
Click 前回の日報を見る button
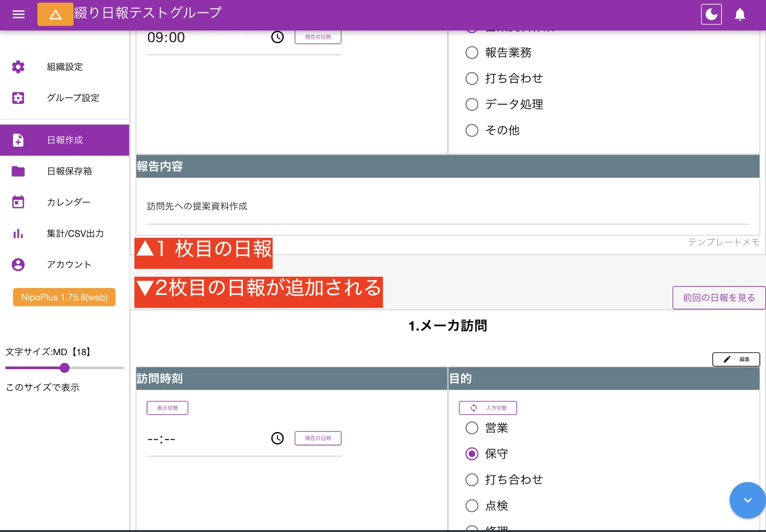coord(719,298)
